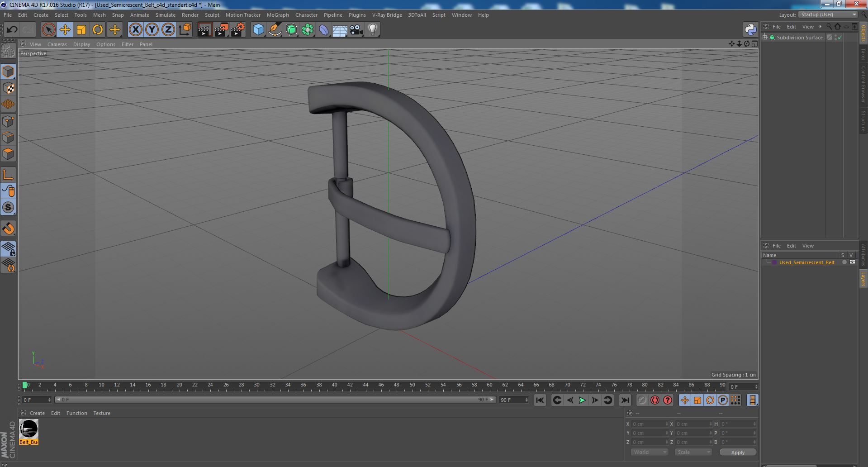
Task: Open Edit Render Settings icon
Action: [237, 30]
